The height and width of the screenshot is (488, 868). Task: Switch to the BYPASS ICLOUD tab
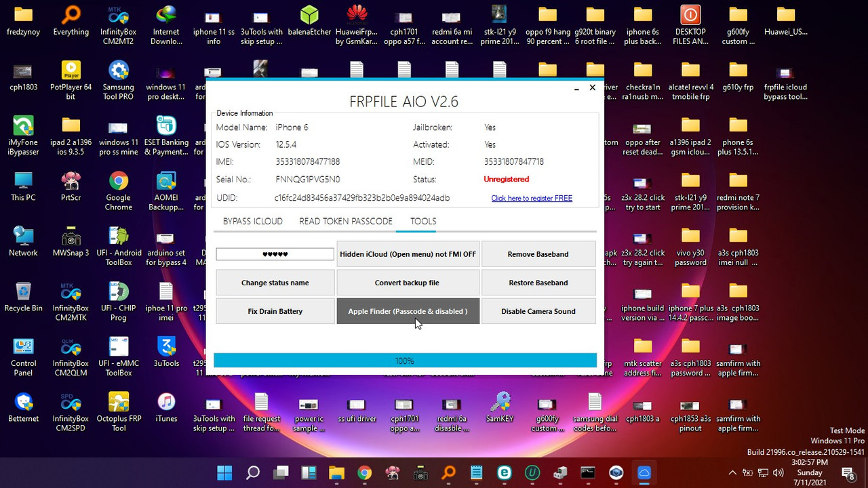coord(252,221)
